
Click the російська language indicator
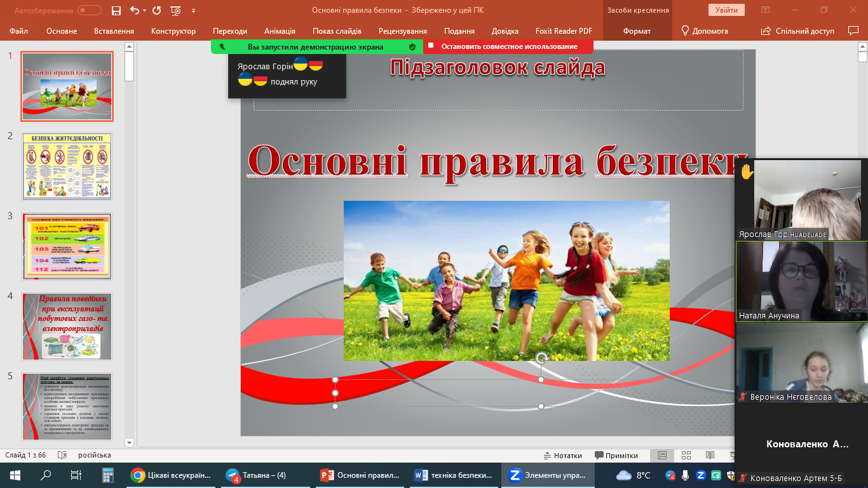[95, 455]
